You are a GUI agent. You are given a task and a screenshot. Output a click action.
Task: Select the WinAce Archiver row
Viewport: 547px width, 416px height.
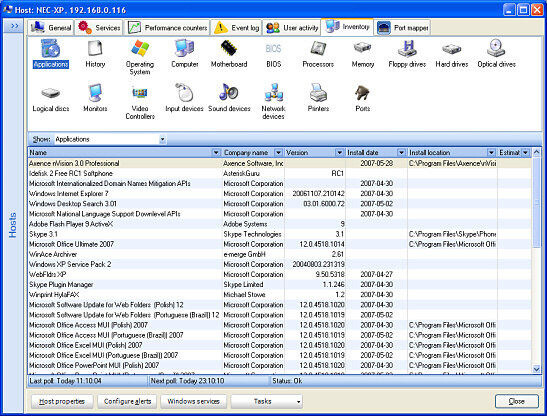tap(279, 254)
